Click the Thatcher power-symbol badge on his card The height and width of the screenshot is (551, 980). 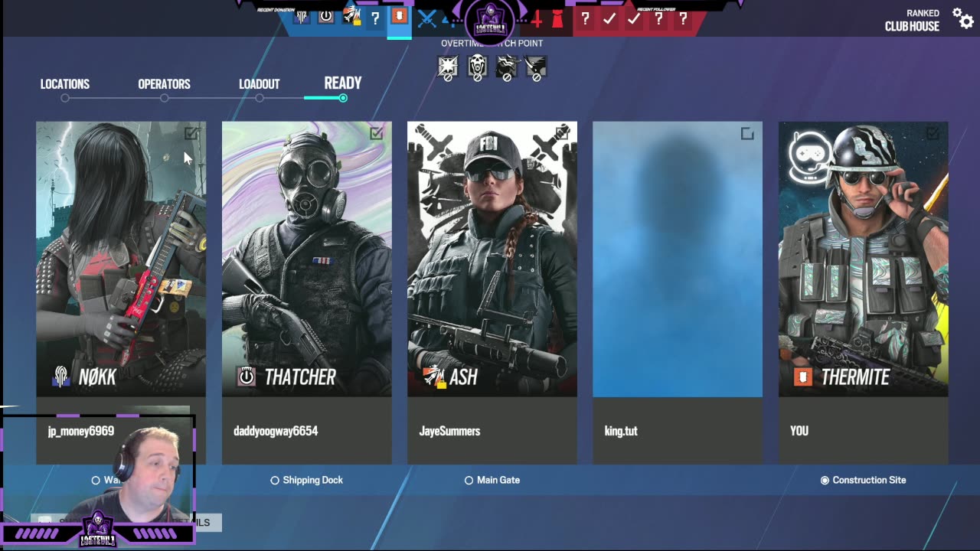click(x=247, y=377)
